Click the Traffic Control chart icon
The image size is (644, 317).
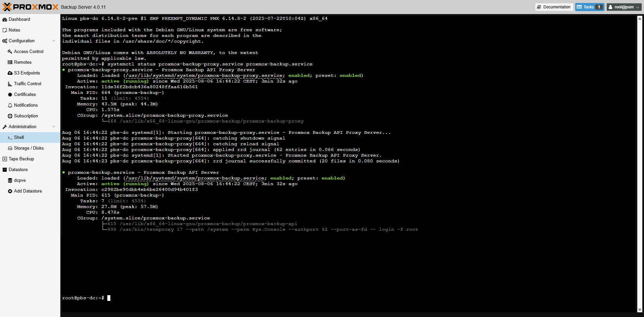click(10, 84)
